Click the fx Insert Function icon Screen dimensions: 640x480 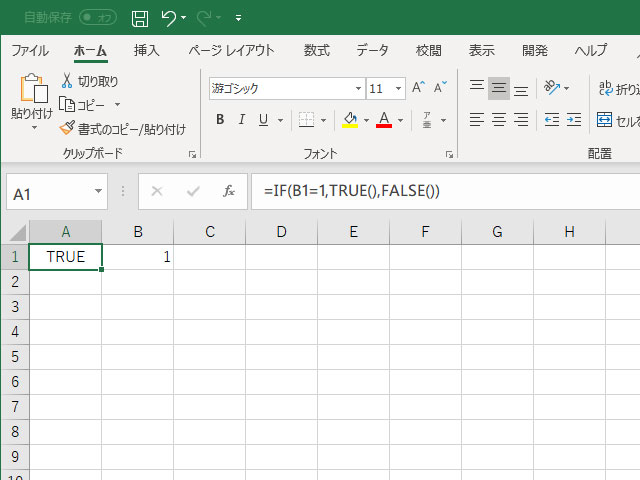click(x=229, y=191)
